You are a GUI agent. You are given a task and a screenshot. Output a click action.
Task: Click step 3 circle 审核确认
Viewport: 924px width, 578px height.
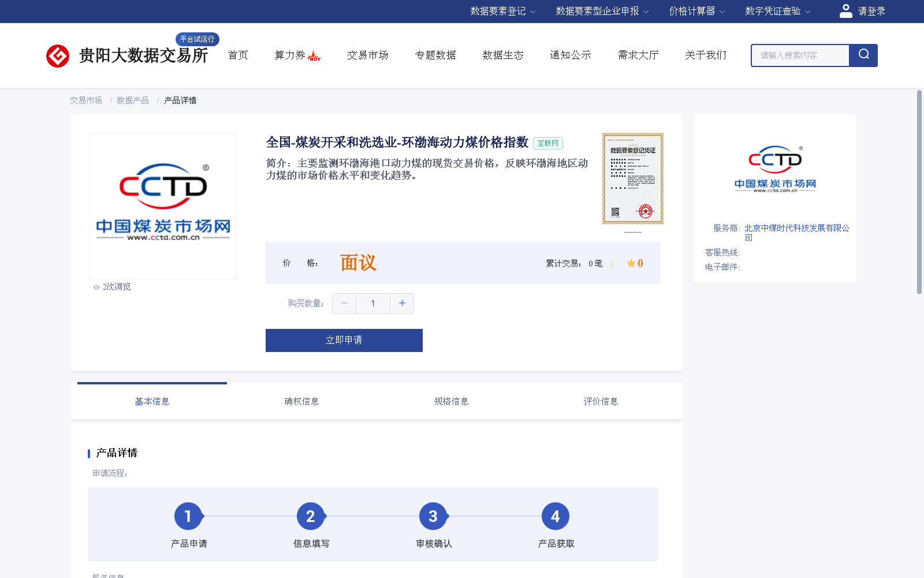tap(433, 516)
